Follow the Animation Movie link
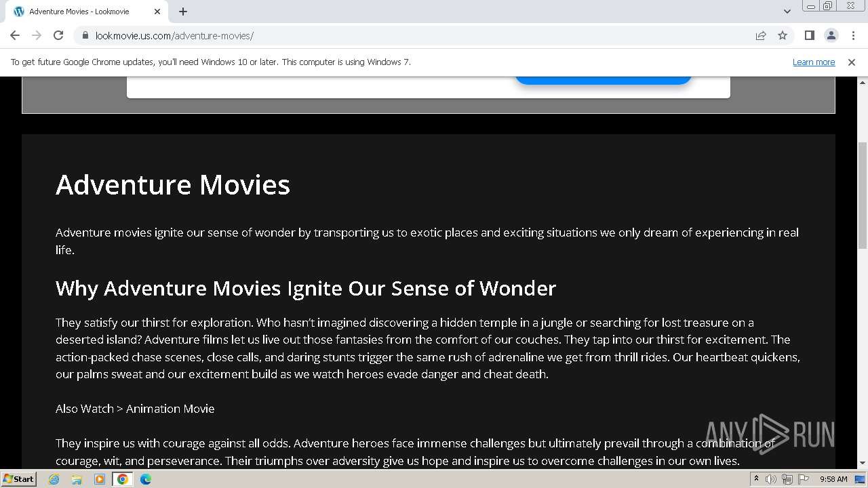Image resolution: width=868 pixels, height=488 pixels. pos(170,409)
